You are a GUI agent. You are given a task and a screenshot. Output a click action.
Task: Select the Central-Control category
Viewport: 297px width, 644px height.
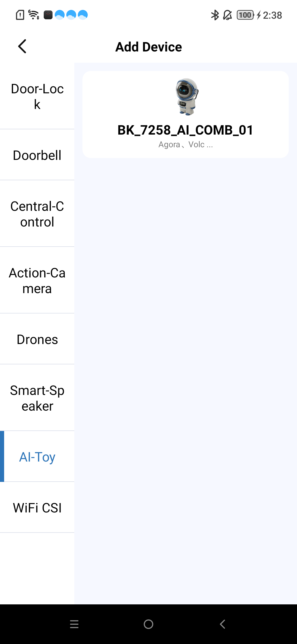[x=37, y=214]
